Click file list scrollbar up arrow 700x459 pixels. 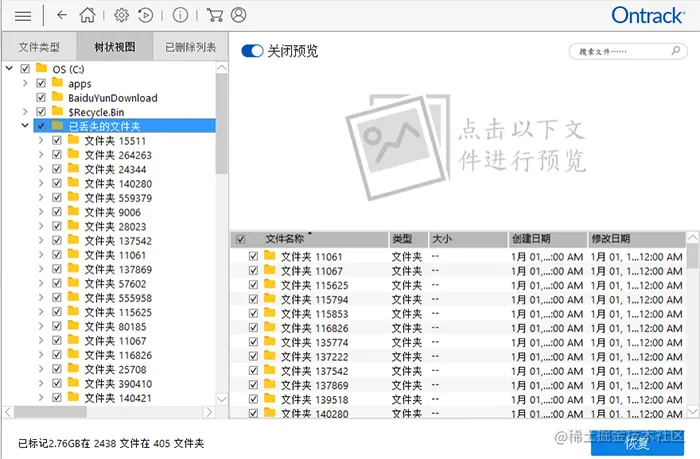(692, 237)
